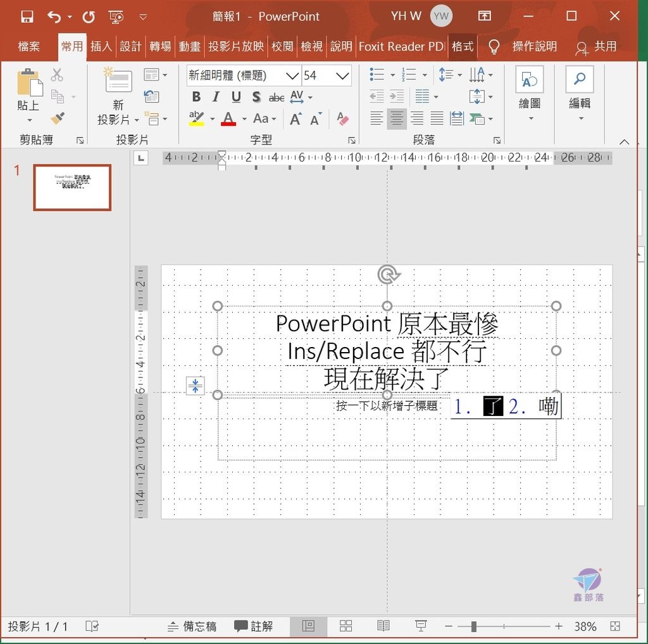Select slide 1 thumbnail
This screenshot has height=644, width=648.
(72, 187)
